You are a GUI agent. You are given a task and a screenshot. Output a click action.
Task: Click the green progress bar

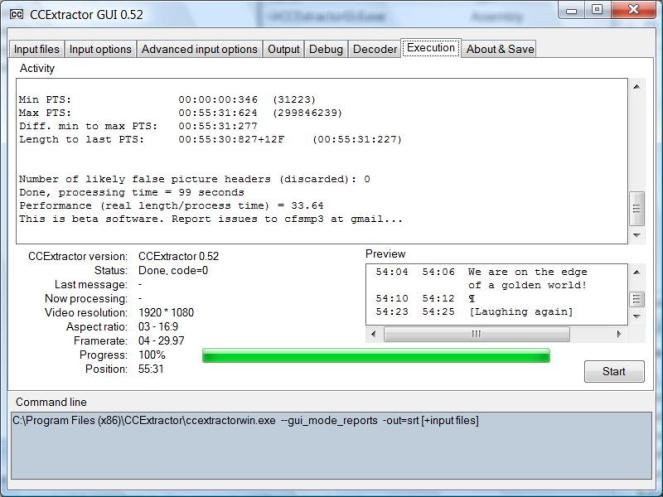click(376, 355)
